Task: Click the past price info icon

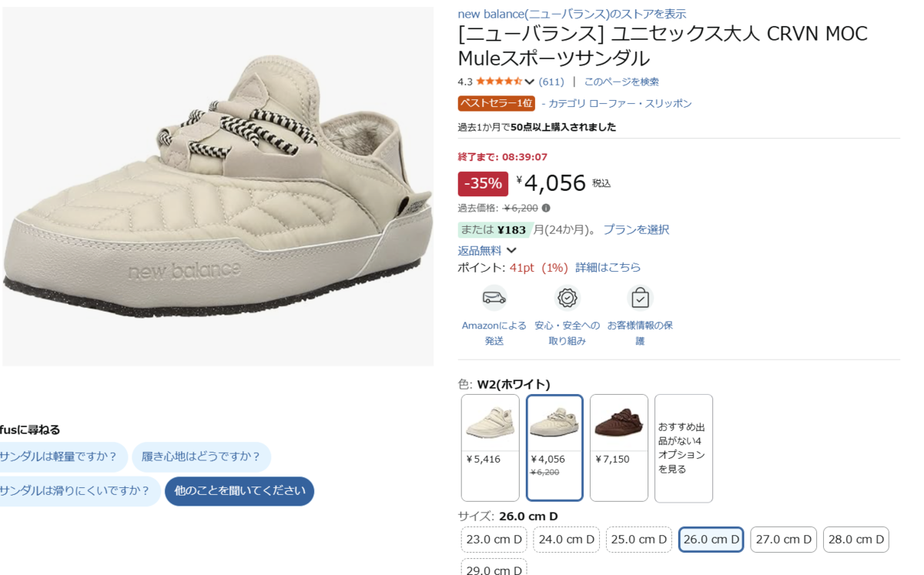Action: coord(546,208)
